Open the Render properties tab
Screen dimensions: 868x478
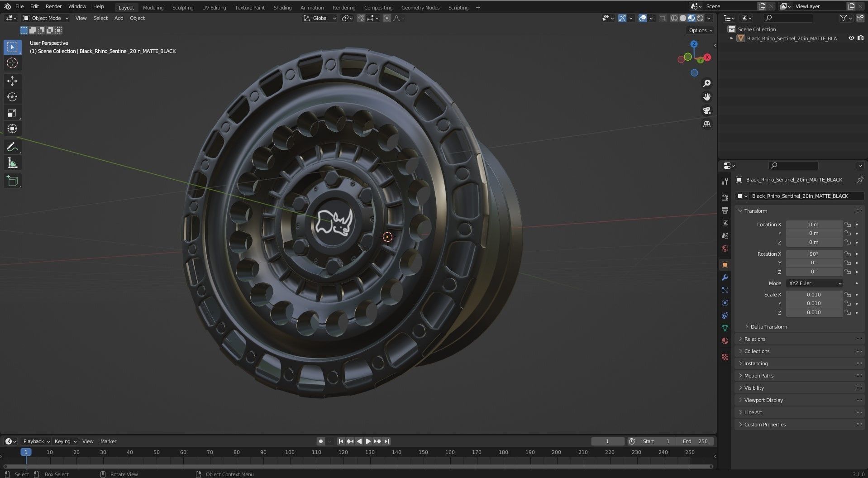coord(725,198)
